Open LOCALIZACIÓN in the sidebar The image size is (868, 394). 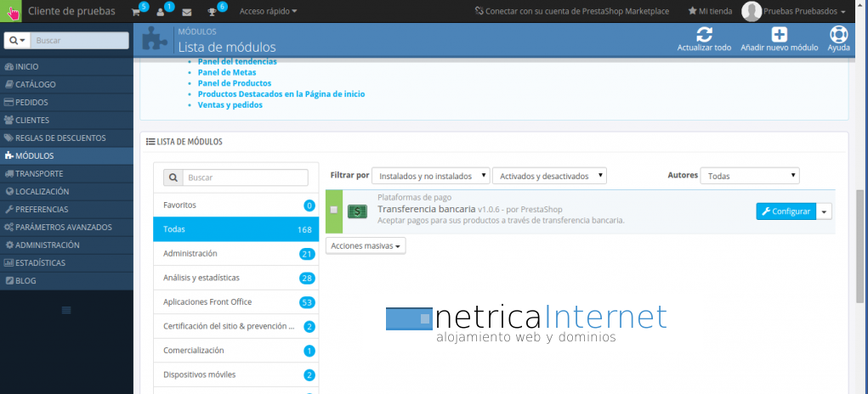[66, 192]
